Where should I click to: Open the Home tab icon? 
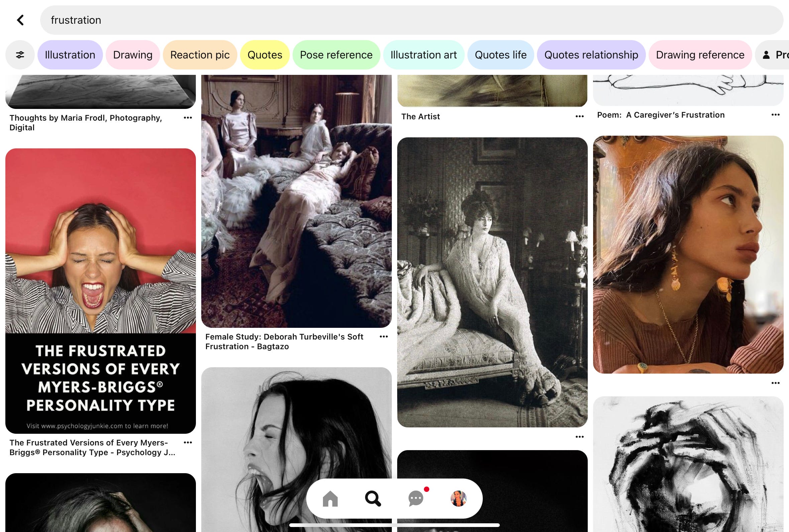(x=330, y=498)
